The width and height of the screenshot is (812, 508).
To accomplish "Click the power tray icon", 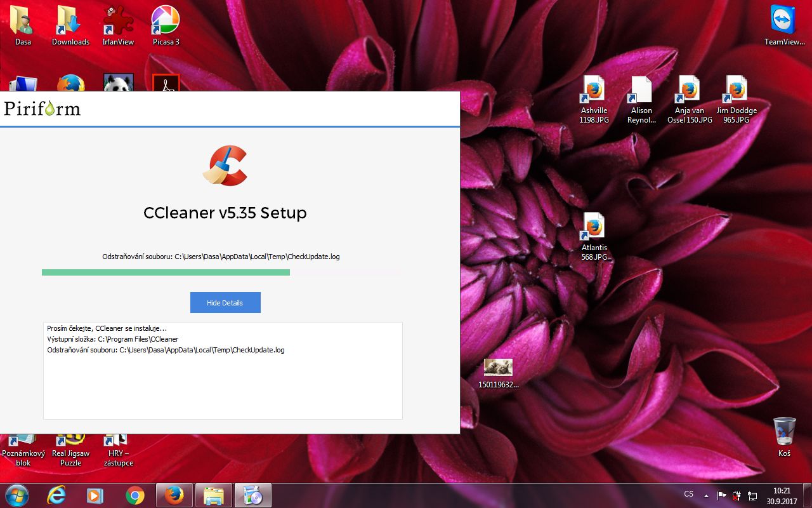I will pos(737,495).
